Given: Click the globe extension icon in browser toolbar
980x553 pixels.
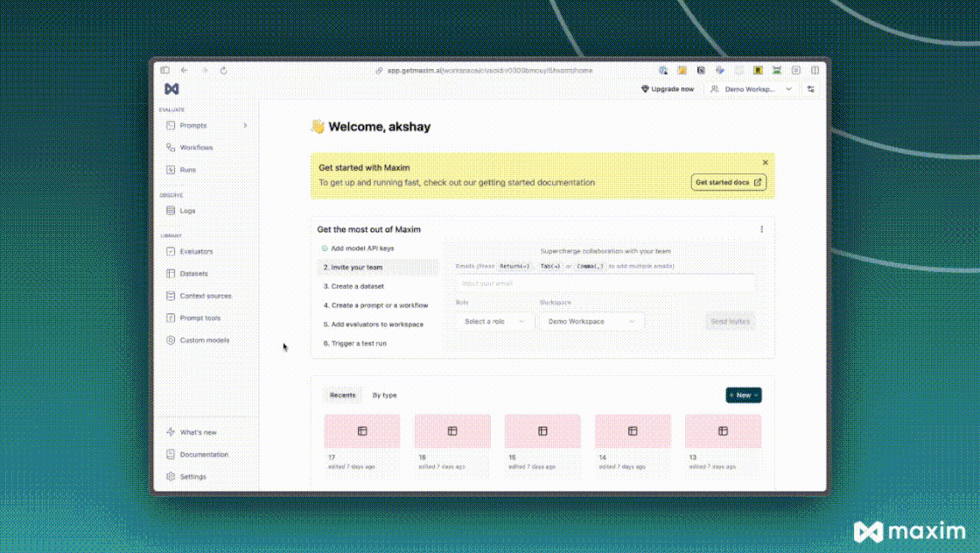Looking at the screenshot, I should (663, 71).
